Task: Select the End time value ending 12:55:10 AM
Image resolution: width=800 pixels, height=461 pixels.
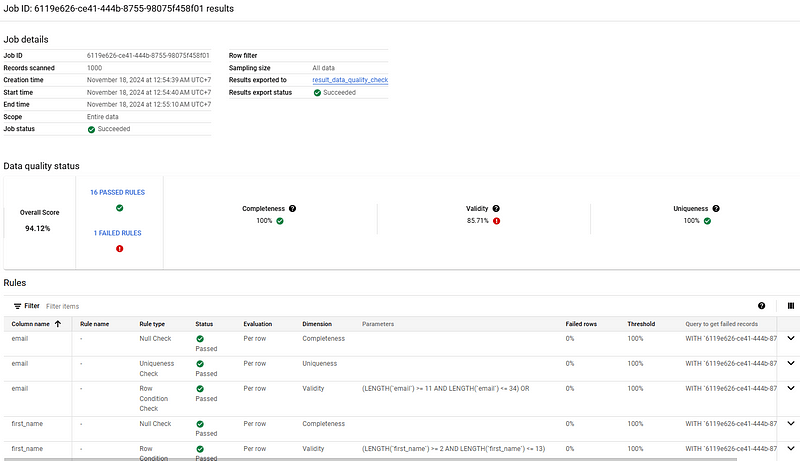Action: coord(148,105)
